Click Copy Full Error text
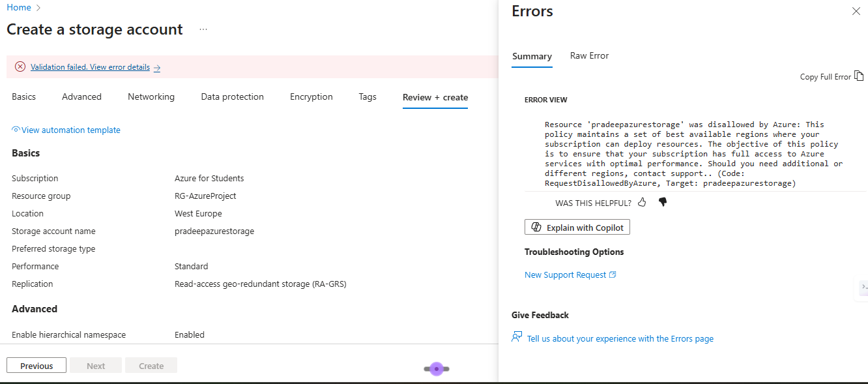868x384 pixels. click(825, 76)
